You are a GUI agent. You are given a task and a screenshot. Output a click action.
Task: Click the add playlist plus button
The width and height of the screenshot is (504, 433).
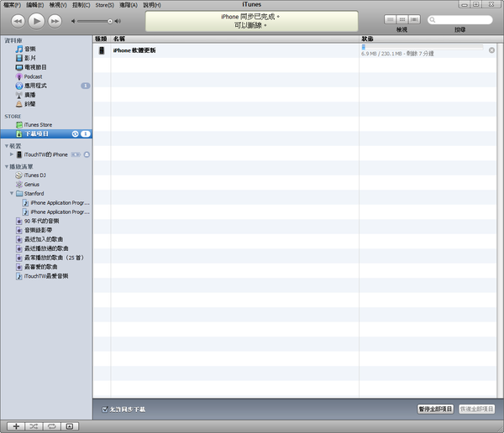[x=16, y=426]
